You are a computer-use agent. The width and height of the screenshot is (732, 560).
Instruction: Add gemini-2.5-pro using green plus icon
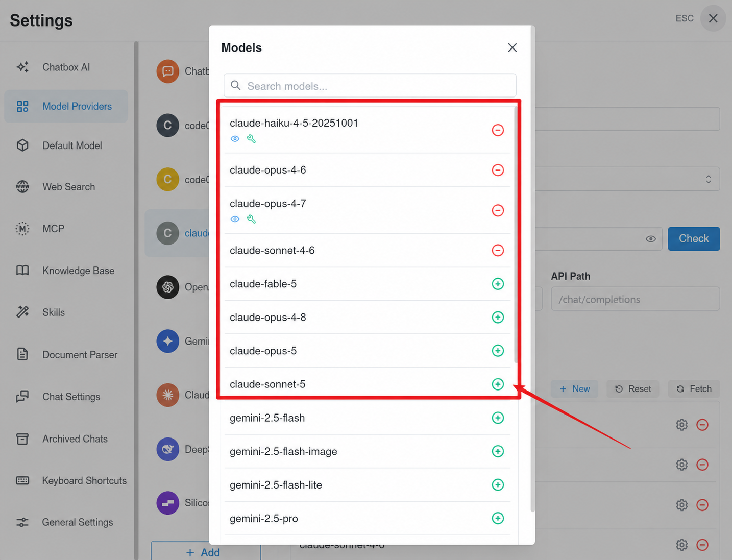pos(498,518)
